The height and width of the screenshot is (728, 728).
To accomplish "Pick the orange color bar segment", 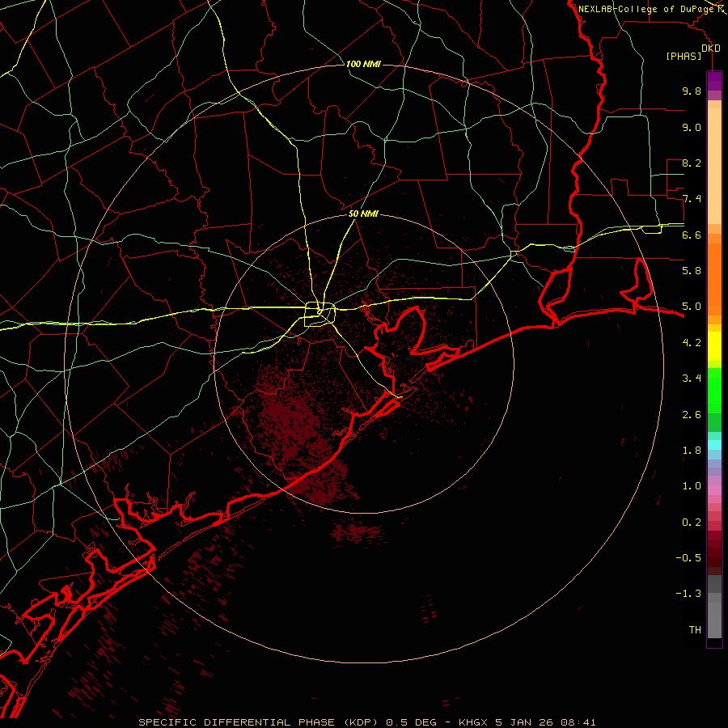I will pos(714,280).
